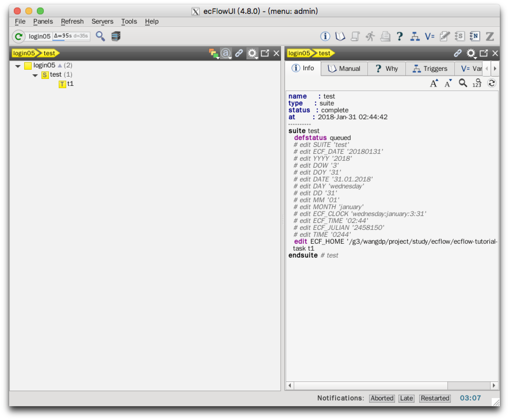Click the Why question mark toolbar icon

point(400,36)
